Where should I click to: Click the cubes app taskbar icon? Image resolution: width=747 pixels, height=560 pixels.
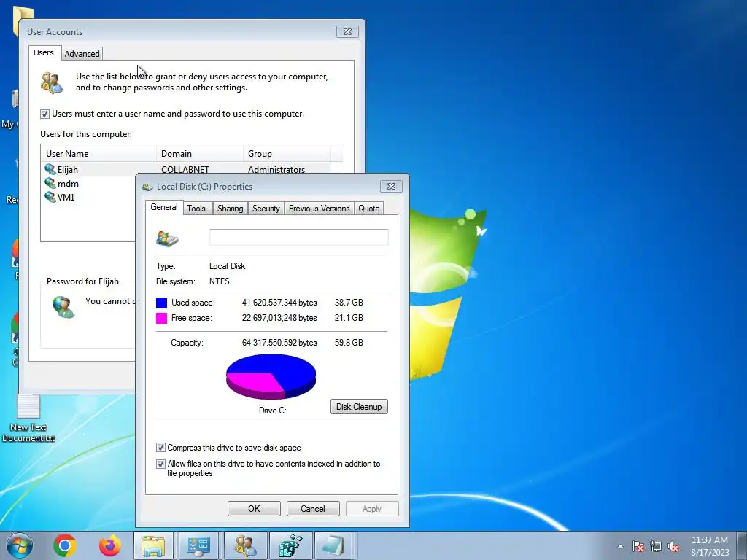point(290,545)
